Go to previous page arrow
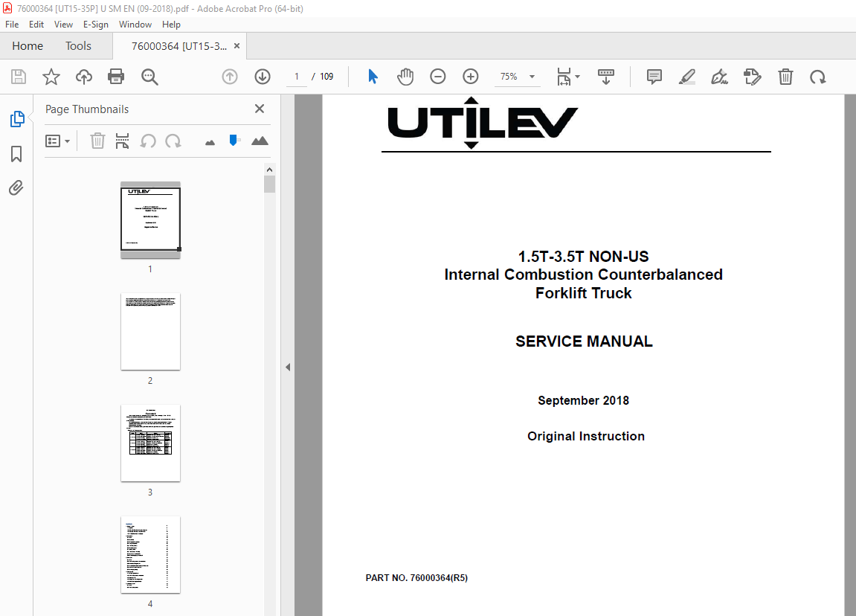This screenshot has height=616, width=856. [230, 77]
